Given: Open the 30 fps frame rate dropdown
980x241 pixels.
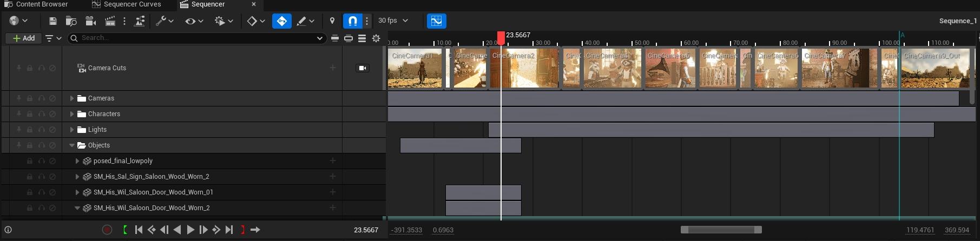Looking at the screenshot, I should point(393,21).
